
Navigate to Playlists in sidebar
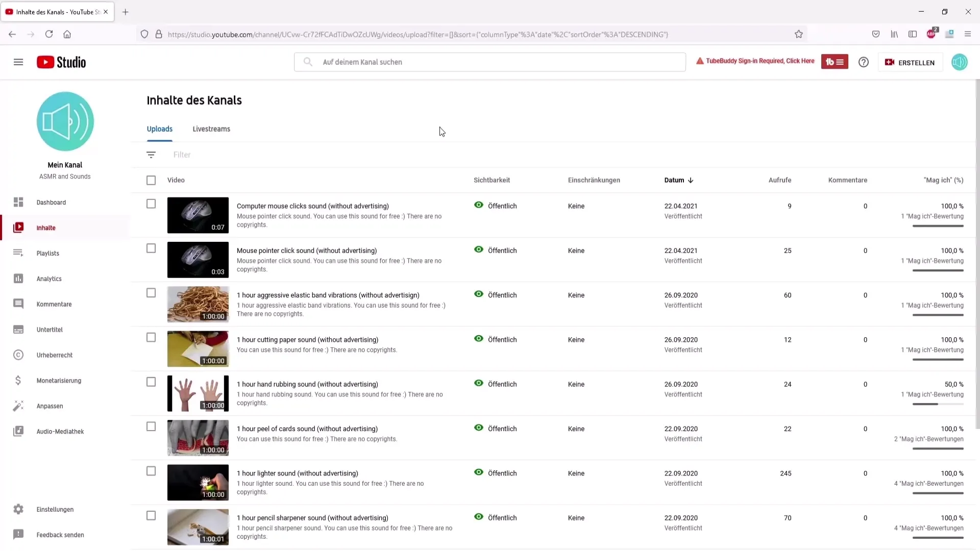48,253
